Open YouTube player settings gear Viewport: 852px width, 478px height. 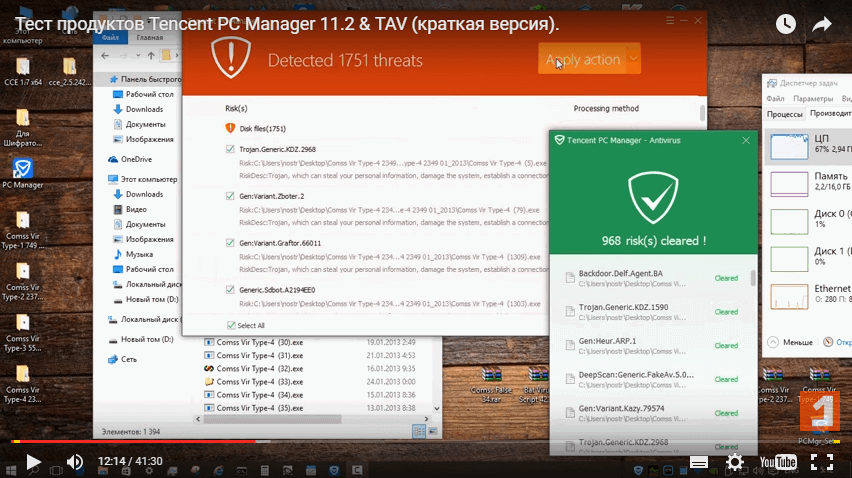(735, 462)
